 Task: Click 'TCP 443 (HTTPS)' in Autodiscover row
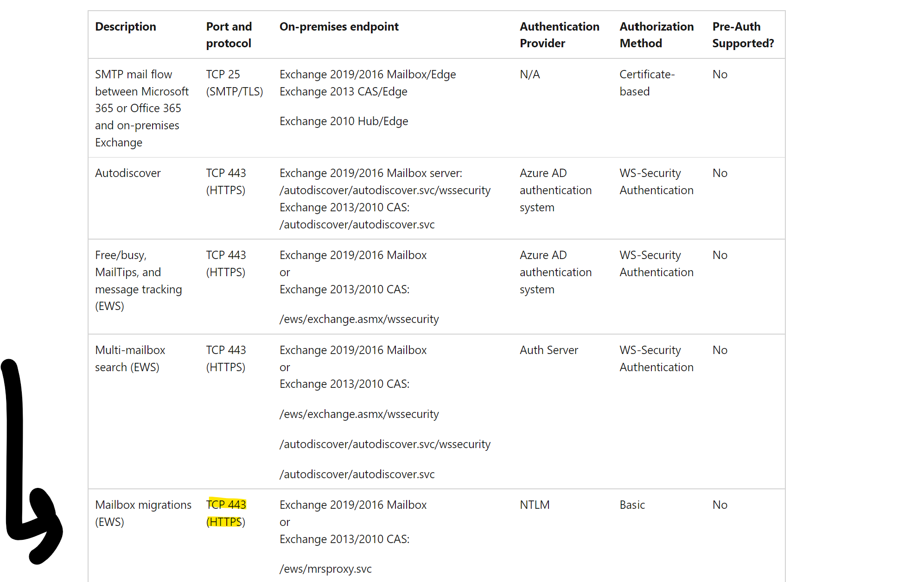coord(226,182)
